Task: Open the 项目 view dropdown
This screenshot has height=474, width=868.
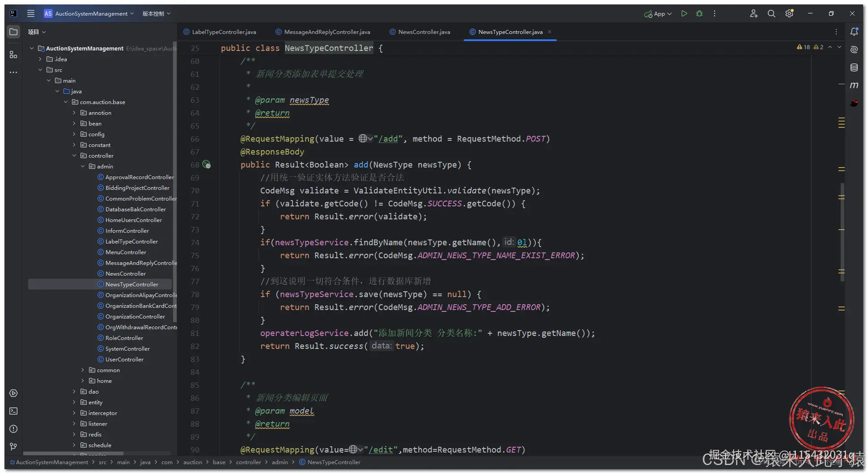Action: click(x=37, y=32)
